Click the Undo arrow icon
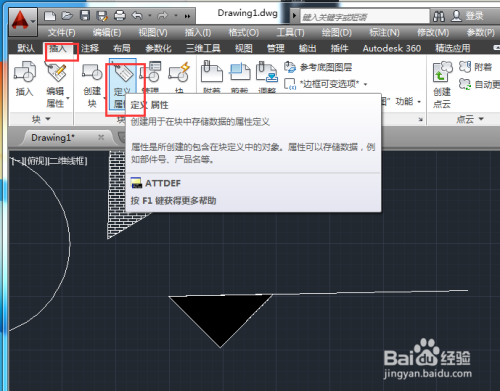Image resolution: width=500 pixels, height=391 pixels. coord(137,16)
